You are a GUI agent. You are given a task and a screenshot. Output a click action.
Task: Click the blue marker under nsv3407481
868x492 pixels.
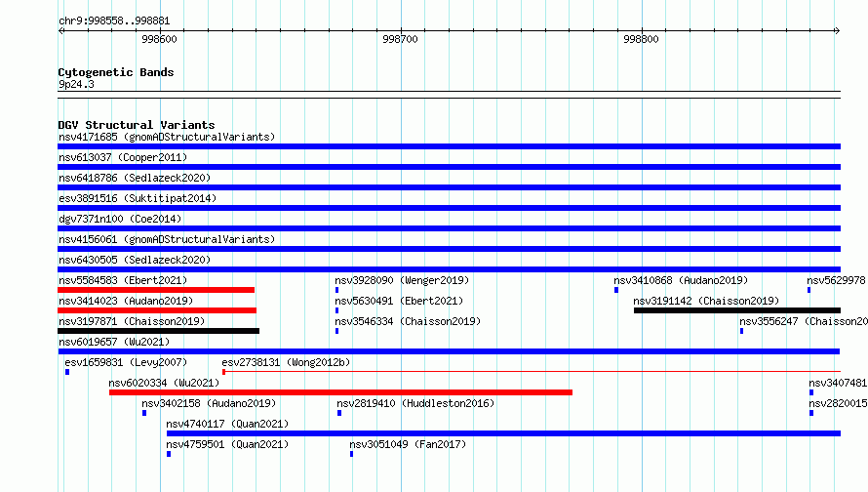(811, 392)
